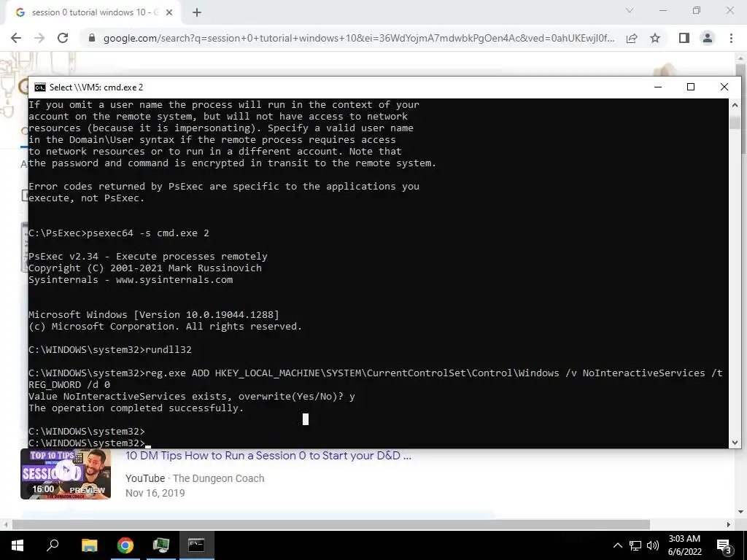The width and height of the screenshot is (747, 560).
Task: Switch to Chrome on the taskbar
Action: [125, 545]
